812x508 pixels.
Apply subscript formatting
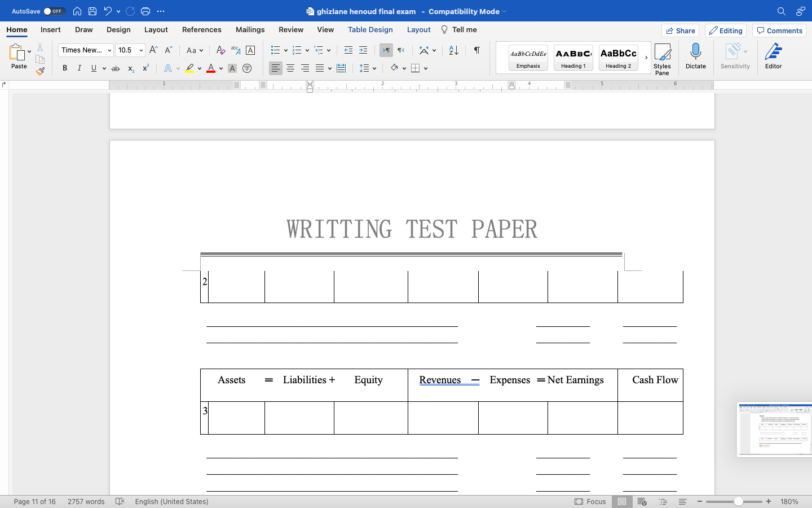coord(131,68)
